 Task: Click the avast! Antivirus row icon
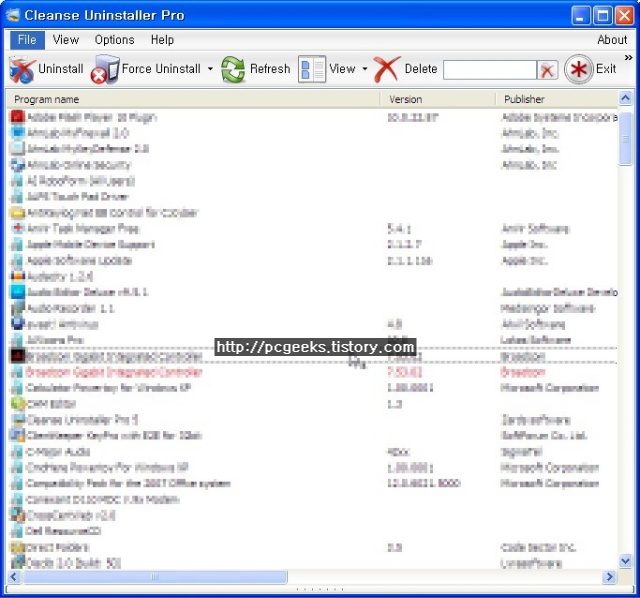(x=17, y=324)
